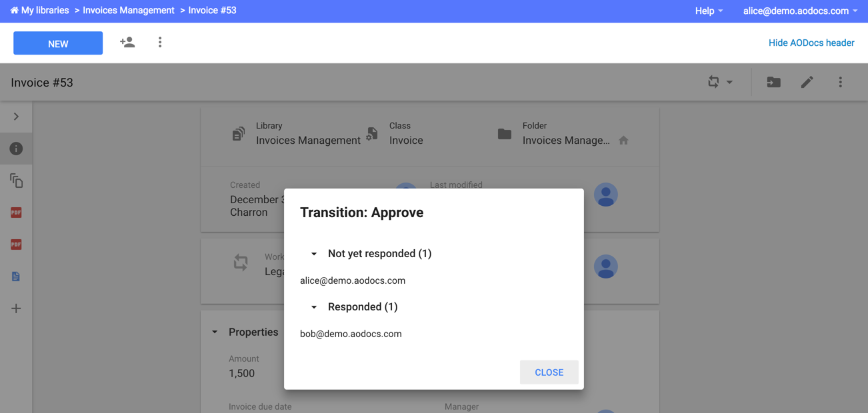The width and height of the screenshot is (868, 413).
Task: Click the Class document gear icon
Action: pos(372,134)
